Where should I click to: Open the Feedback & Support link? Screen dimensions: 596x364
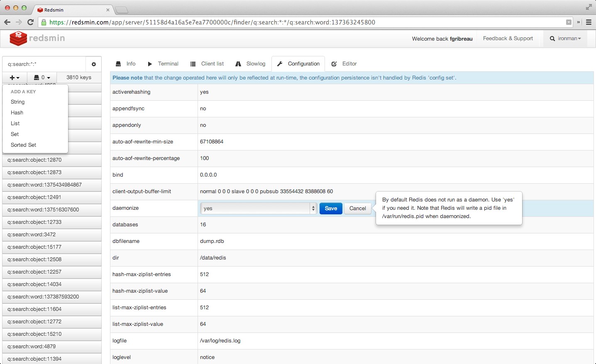(x=508, y=39)
